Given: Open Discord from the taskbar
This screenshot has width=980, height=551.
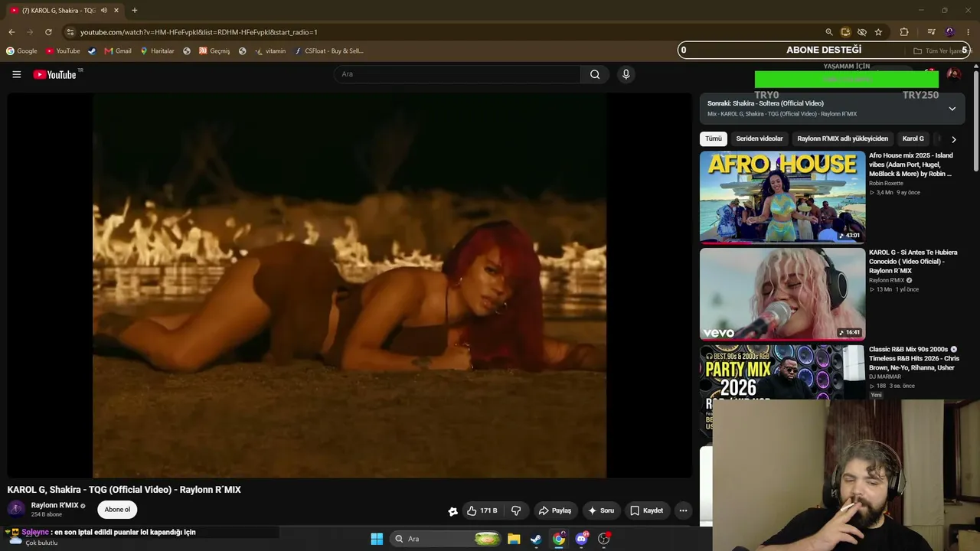Looking at the screenshot, I should click(581, 539).
